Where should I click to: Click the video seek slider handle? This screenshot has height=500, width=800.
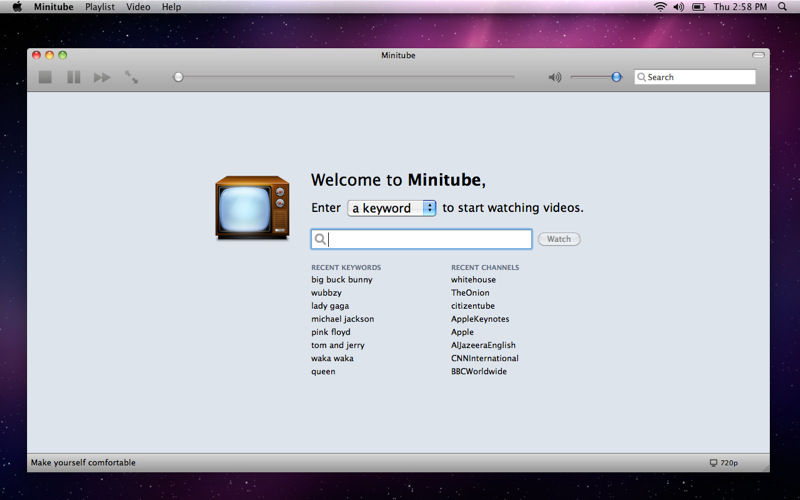[178, 77]
